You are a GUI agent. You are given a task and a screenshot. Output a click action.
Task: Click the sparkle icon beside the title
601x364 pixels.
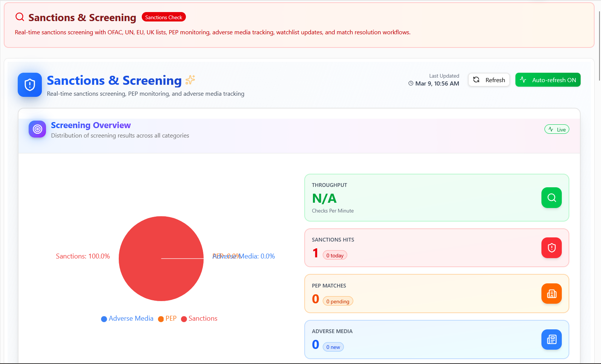click(190, 80)
